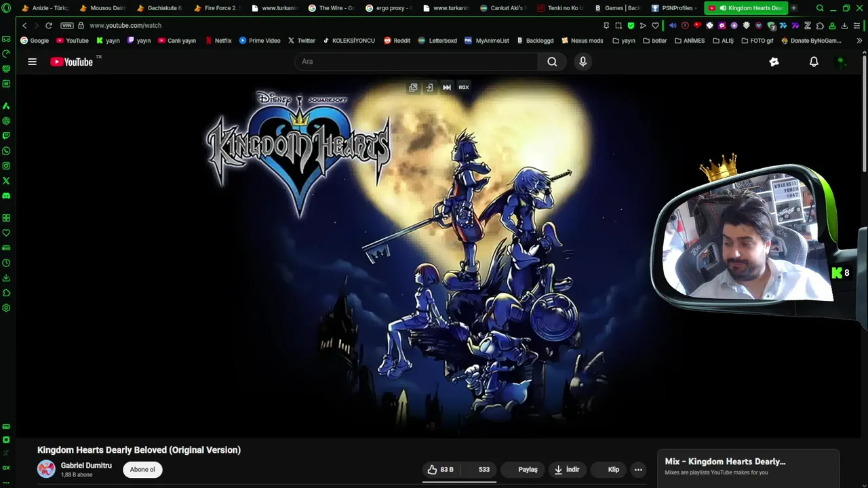Toggle the VPN badge in address bar
Viewport: 868px width, 488px height.
click(66, 25)
